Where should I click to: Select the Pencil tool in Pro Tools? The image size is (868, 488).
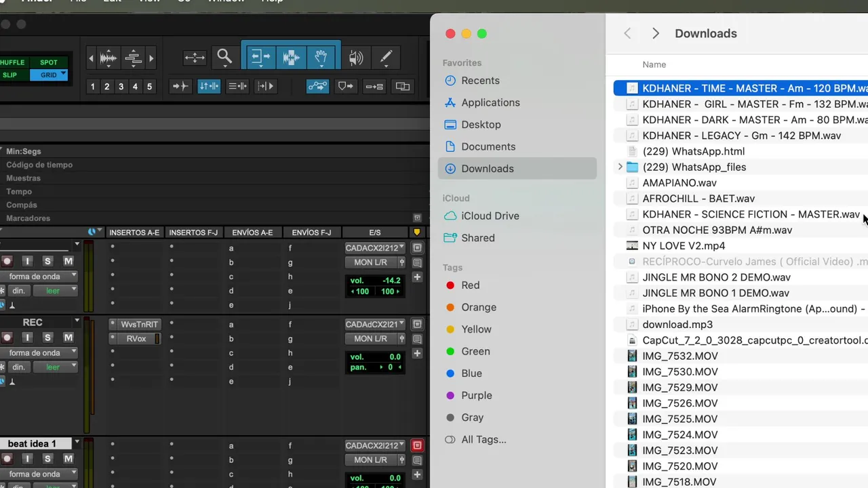click(386, 58)
